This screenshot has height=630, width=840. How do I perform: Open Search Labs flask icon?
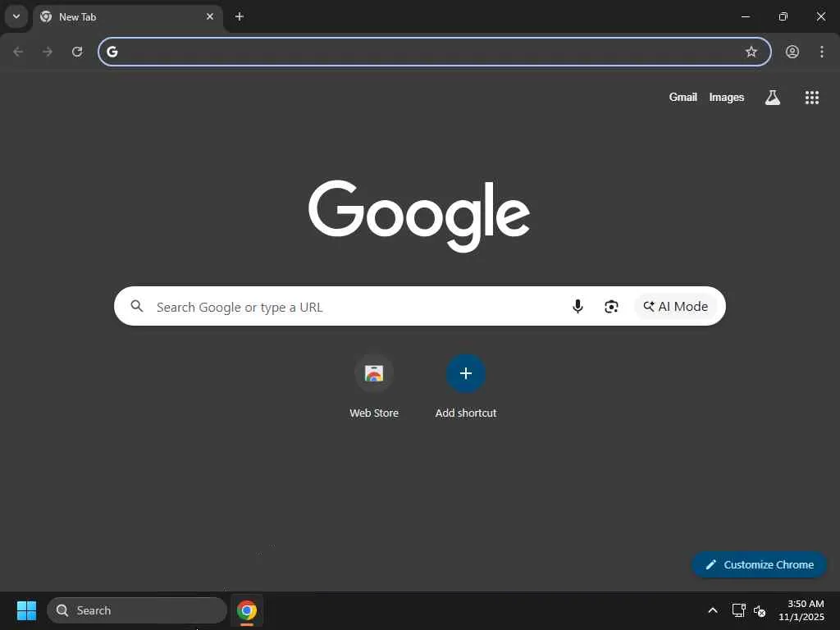pyautogui.click(x=773, y=97)
